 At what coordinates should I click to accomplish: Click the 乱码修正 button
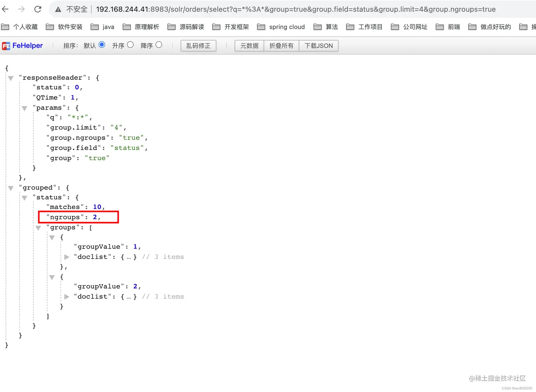(199, 46)
